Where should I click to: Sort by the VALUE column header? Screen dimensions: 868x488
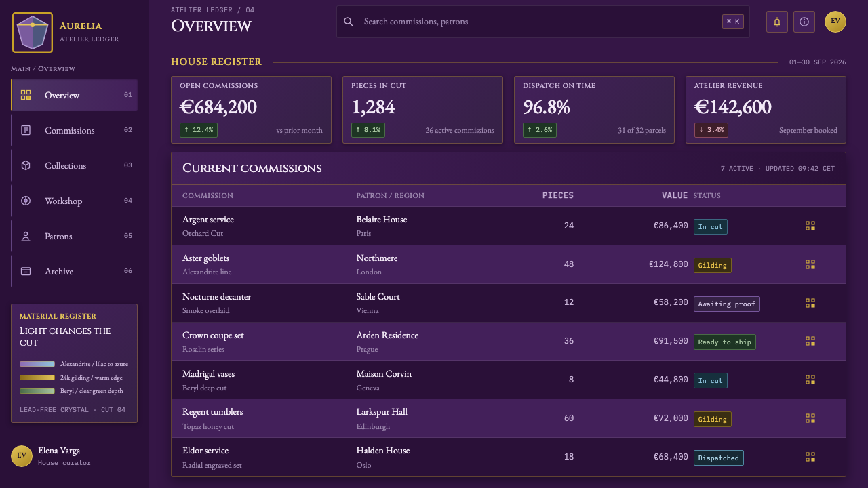coord(675,195)
